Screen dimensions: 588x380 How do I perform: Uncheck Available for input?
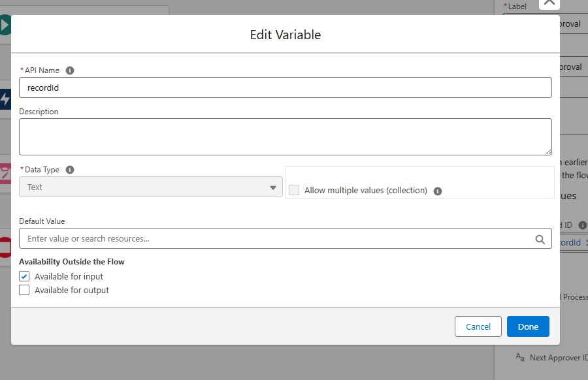pos(25,276)
